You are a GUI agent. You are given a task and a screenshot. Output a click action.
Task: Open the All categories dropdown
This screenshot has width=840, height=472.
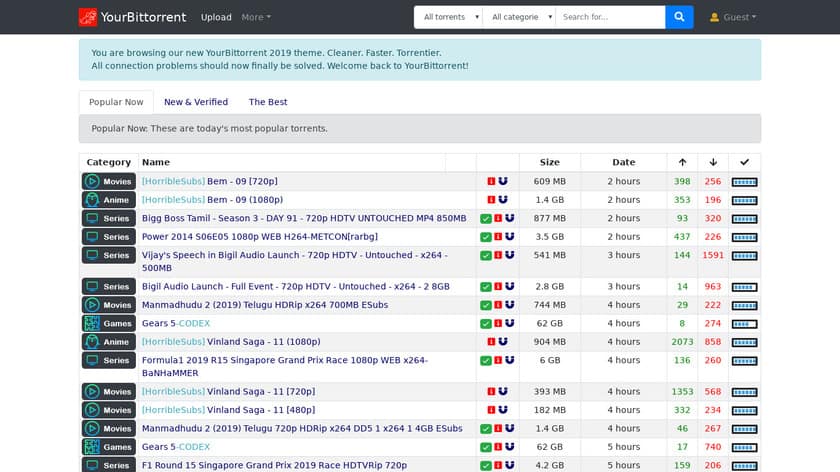[x=519, y=17]
